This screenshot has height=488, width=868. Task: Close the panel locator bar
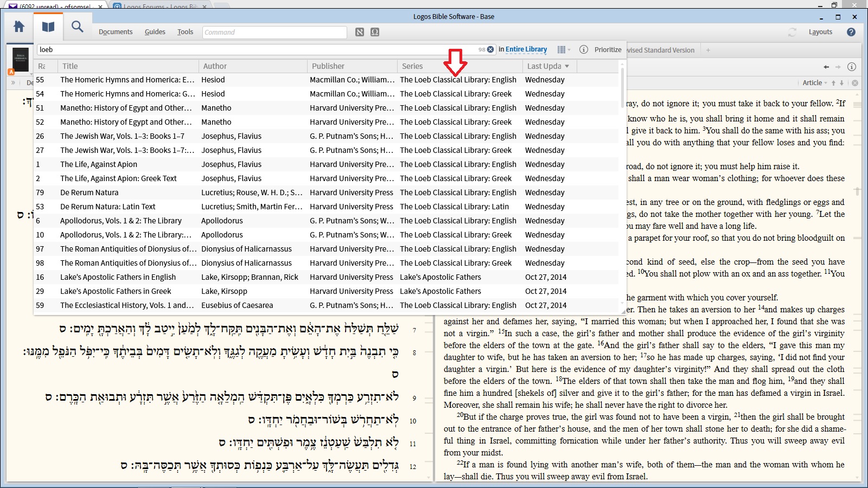[855, 83]
